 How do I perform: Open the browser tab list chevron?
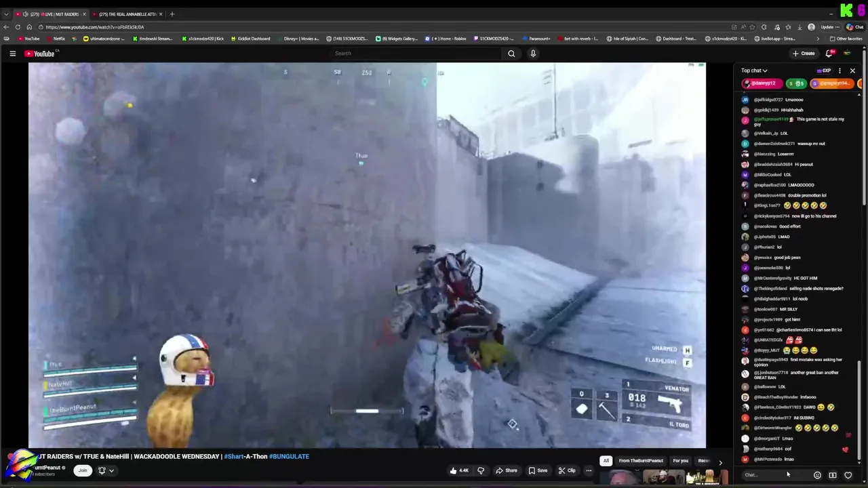pos(6,14)
